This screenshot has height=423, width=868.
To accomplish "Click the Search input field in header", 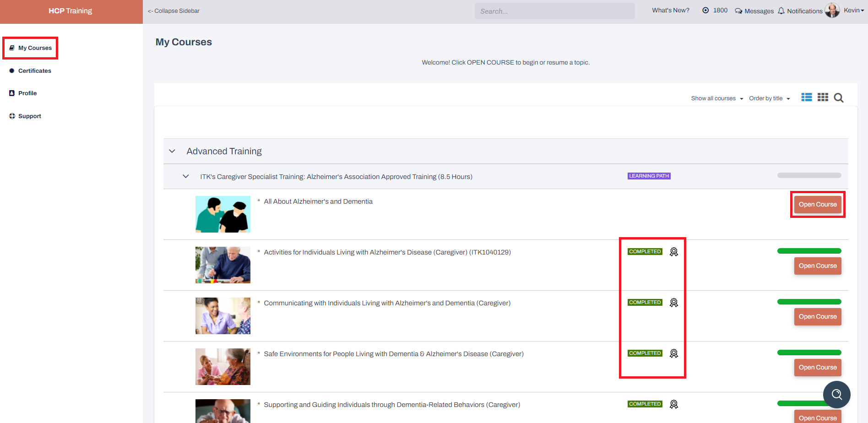I will (554, 11).
